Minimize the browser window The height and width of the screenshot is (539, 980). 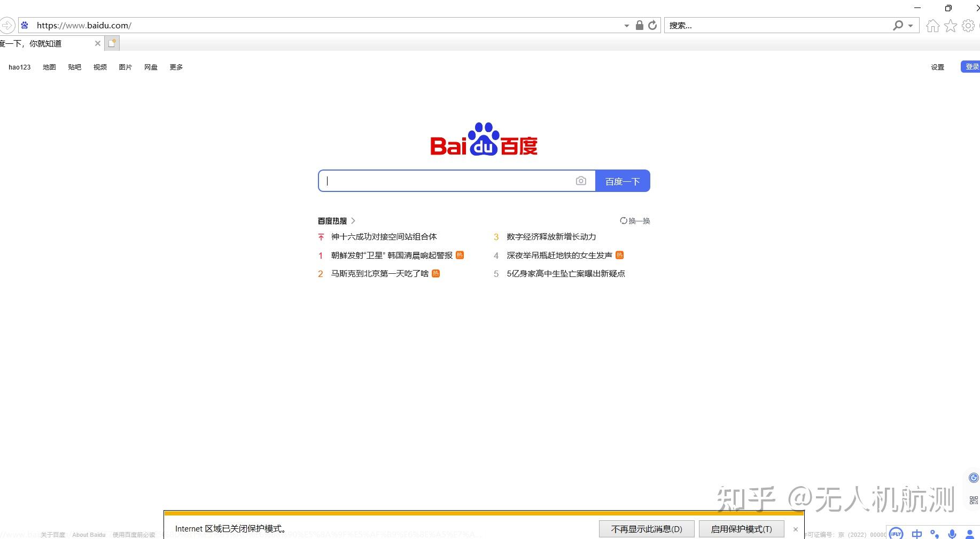[917, 8]
